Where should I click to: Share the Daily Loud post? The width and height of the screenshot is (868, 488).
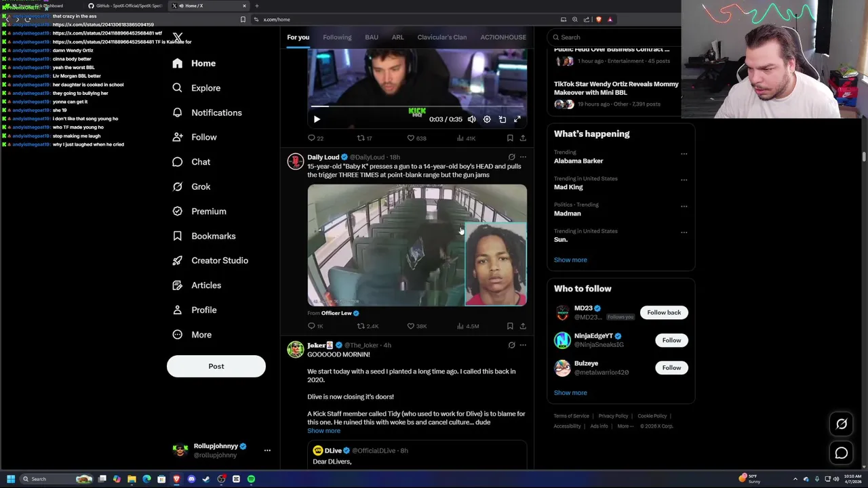pyautogui.click(x=523, y=326)
